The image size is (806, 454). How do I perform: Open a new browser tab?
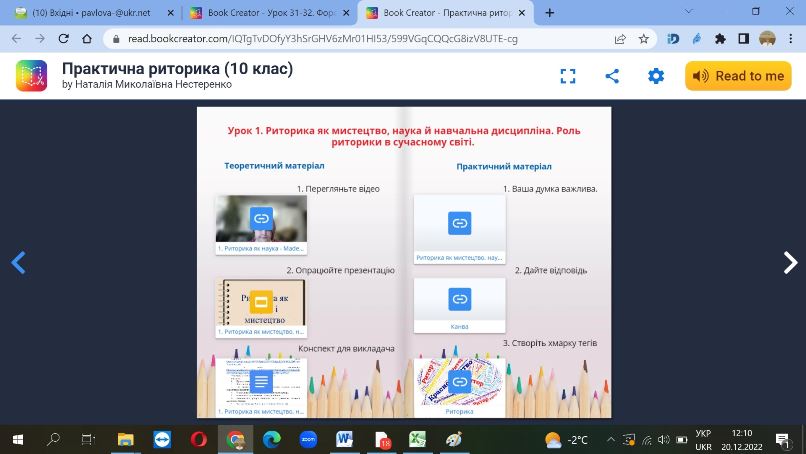(549, 13)
